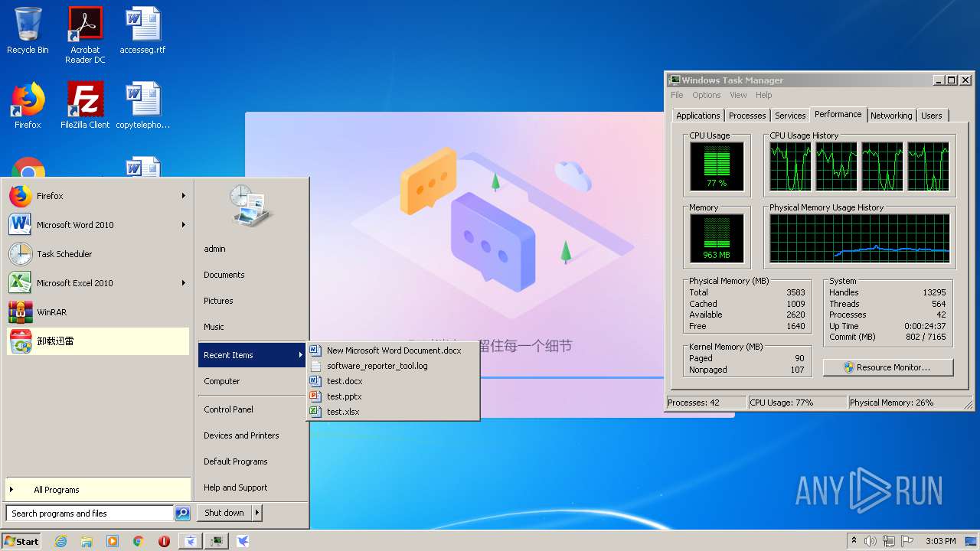The height and width of the screenshot is (551, 980).
Task: Open shutdown options arrow
Action: [257, 513]
